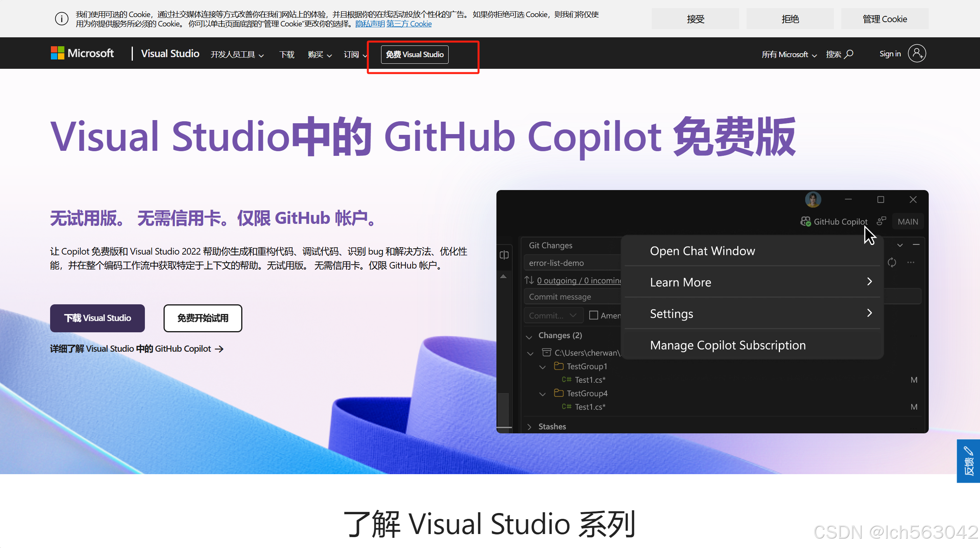Click the 下载 Visual Studio button
The width and height of the screenshot is (980, 548).
coord(97,318)
